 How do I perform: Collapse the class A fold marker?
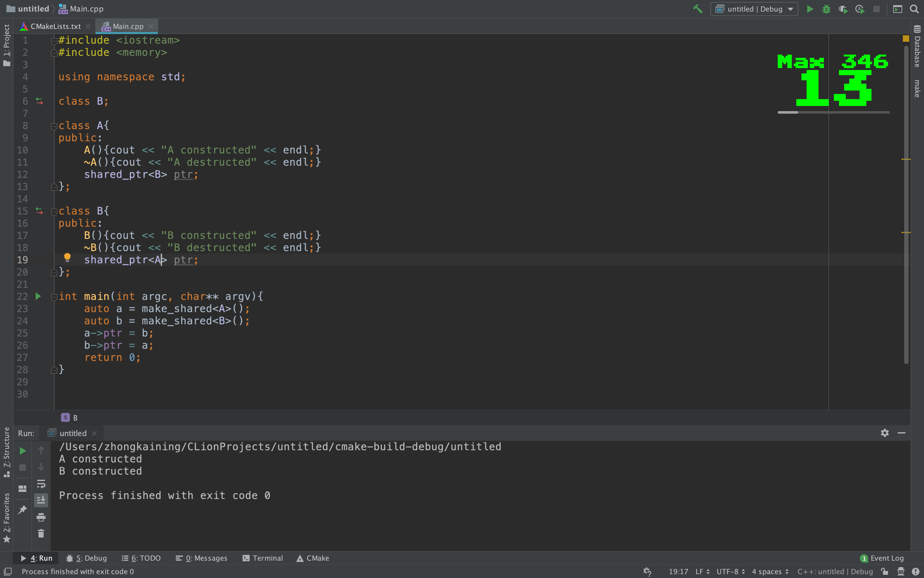point(54,126)
